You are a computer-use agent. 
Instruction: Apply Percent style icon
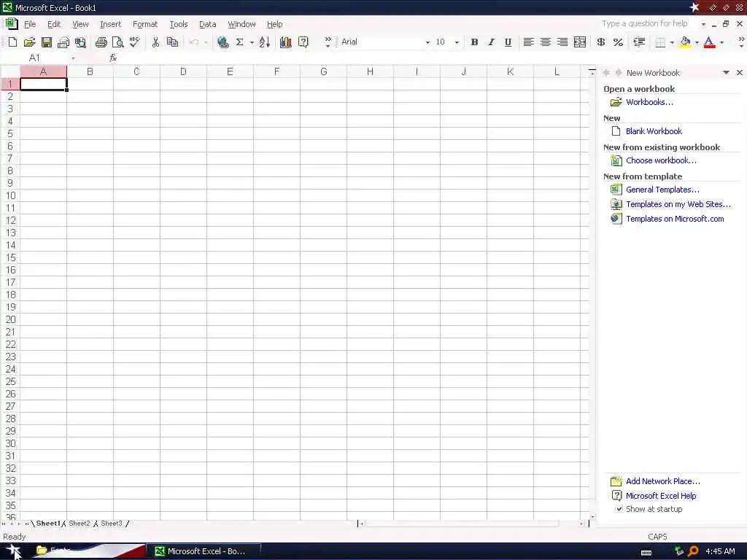coord(618,42)
